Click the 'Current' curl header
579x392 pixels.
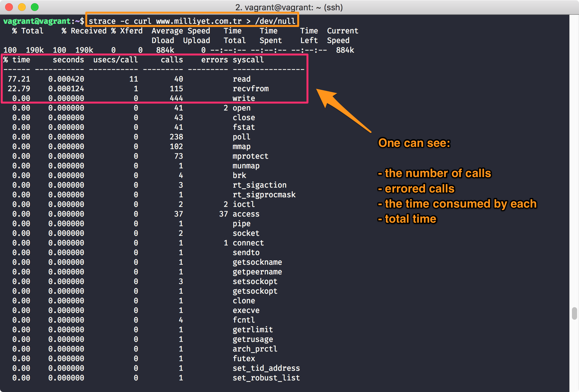coord(343,31)
